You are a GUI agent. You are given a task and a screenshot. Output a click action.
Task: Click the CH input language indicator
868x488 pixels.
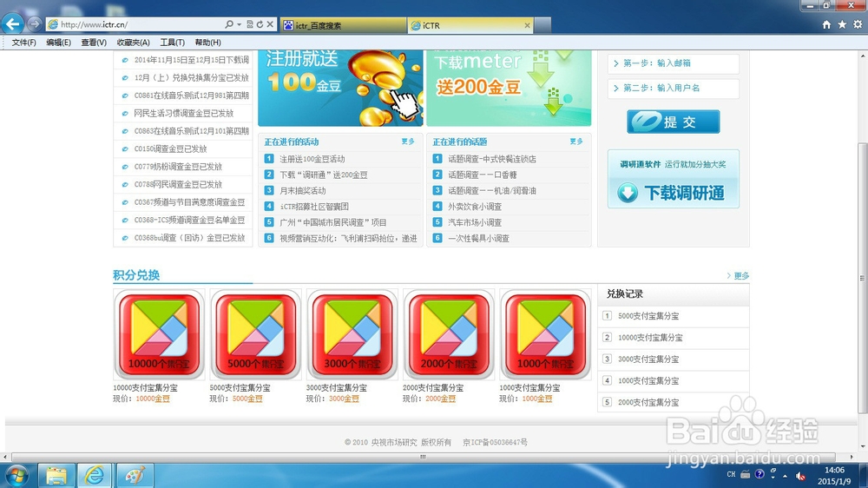pos(731,475)
